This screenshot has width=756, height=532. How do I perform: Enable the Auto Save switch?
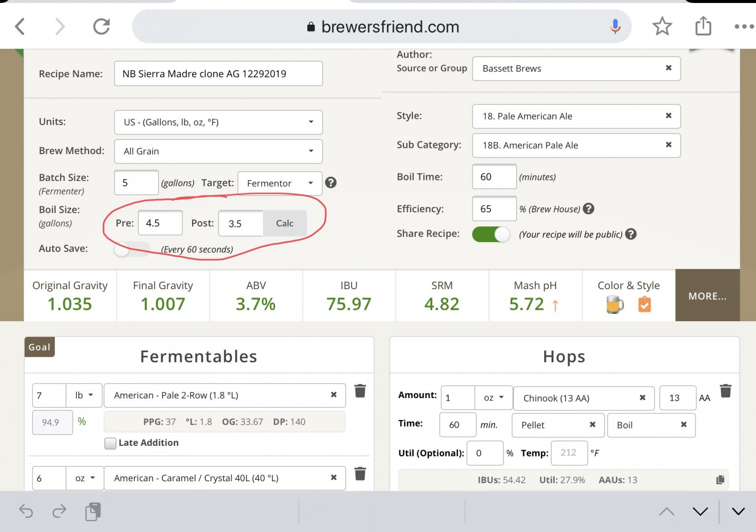pos(131,249)
